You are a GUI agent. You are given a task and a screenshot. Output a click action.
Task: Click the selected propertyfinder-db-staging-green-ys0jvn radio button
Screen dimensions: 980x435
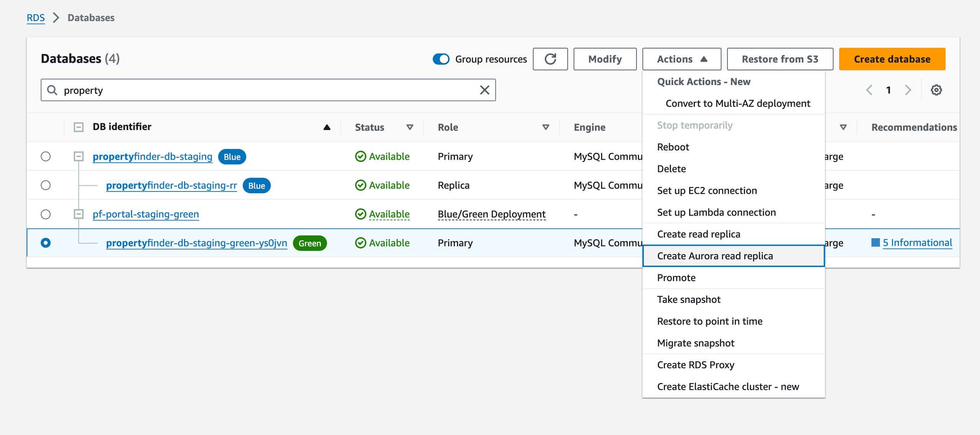pyautogui.click(x=46, y=243)
